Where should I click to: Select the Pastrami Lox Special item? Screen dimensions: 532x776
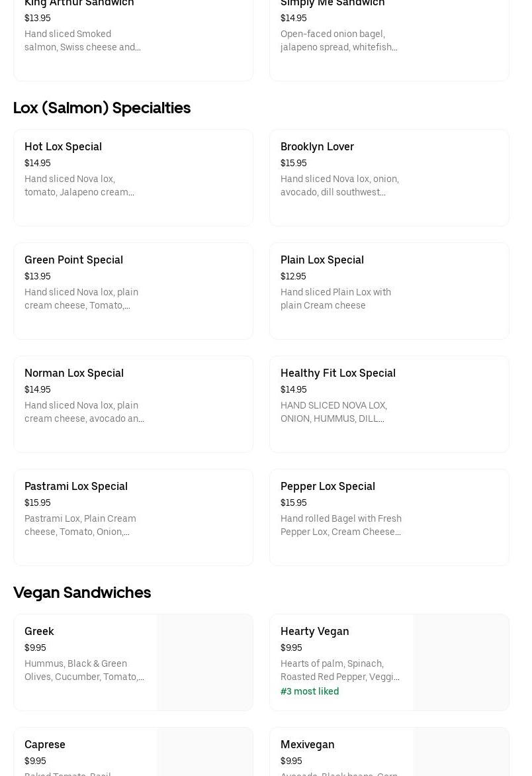click(133, 517)
